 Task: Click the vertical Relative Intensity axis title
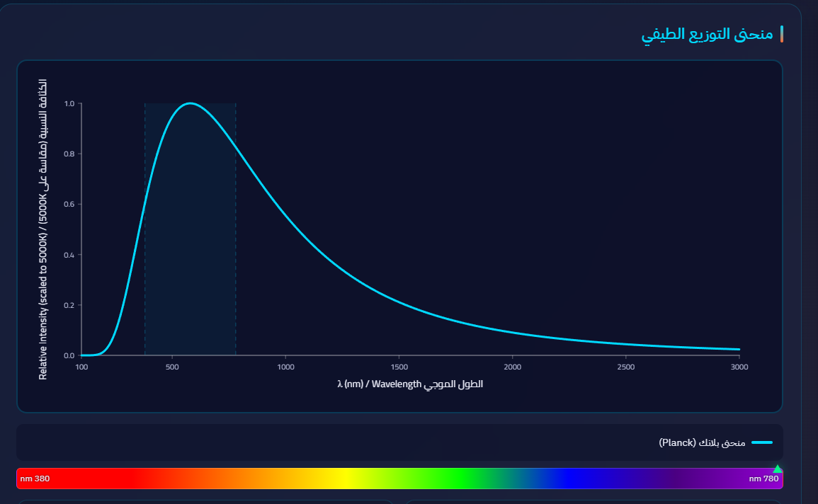tap(43, 227)
